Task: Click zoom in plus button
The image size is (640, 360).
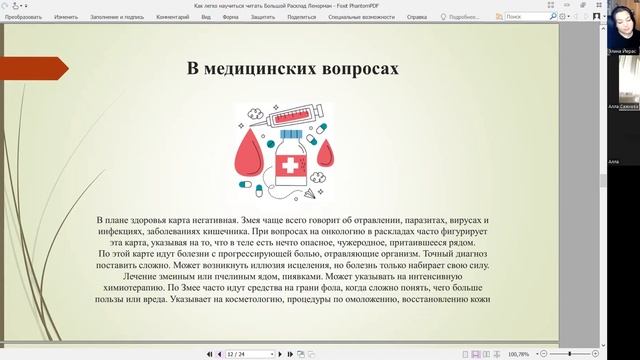Action: click(x=596, y=354)
